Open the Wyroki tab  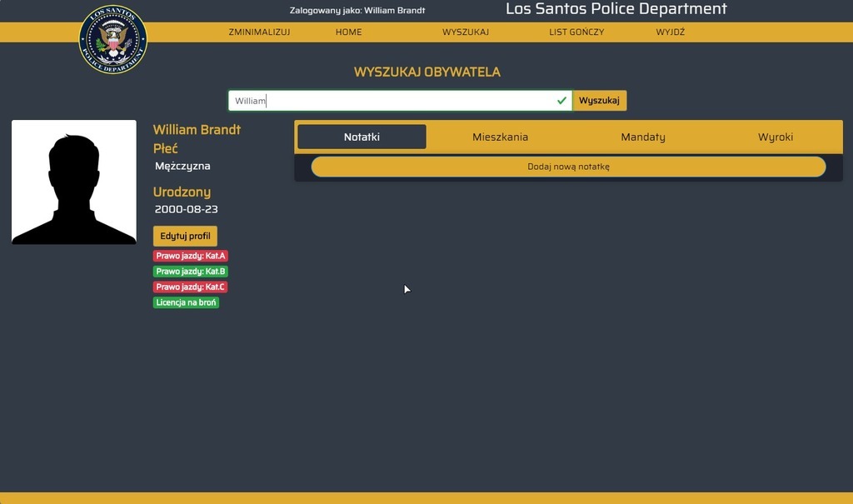[776, 137]
